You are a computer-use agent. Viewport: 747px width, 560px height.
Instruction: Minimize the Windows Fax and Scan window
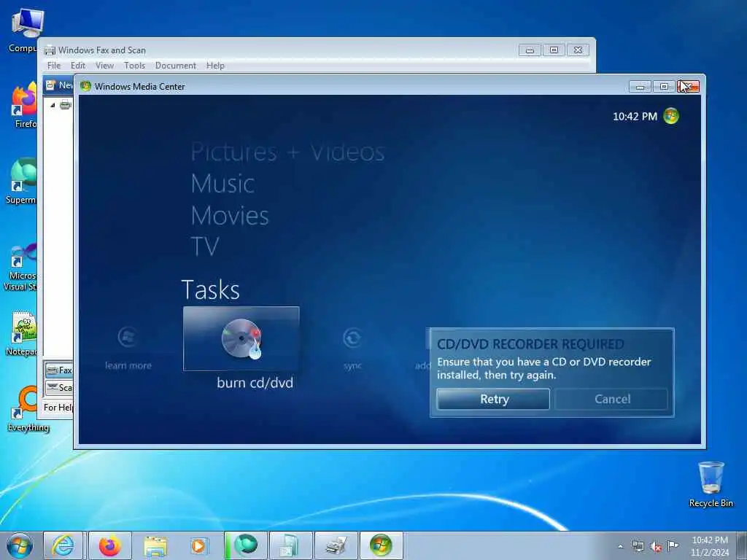pyautogui.click(x=530, y=50)
